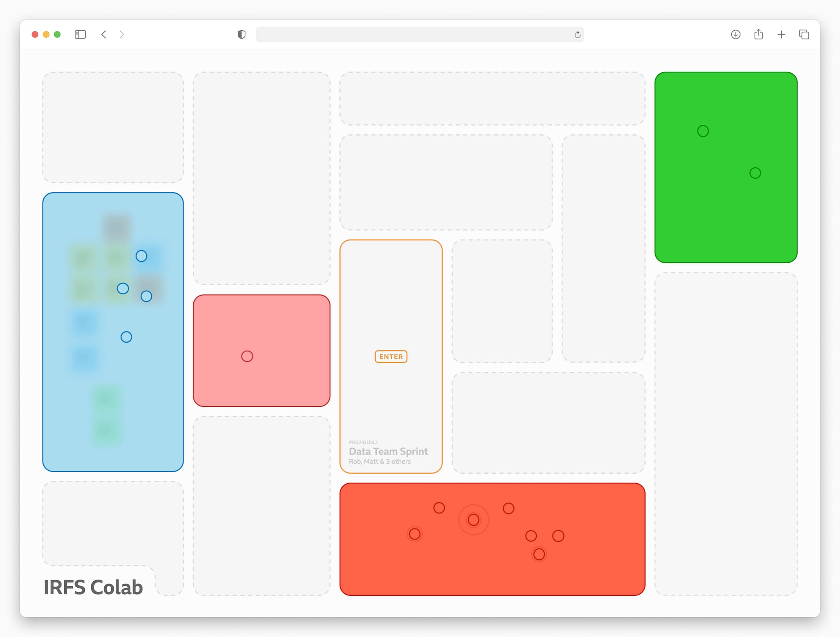Click the upper circle in the green room
This screenshot has height=637, width=840.
click(x=703, y=131)
